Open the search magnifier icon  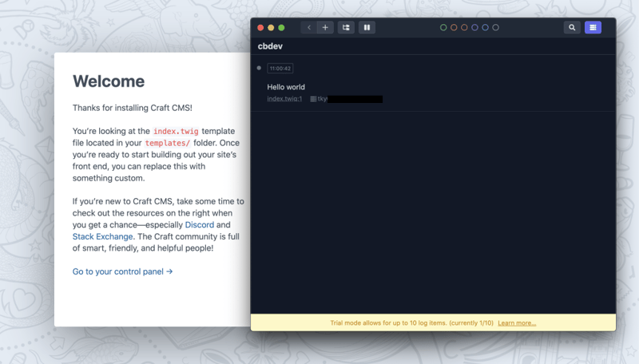pyautogui.click(x=572, y=27)
